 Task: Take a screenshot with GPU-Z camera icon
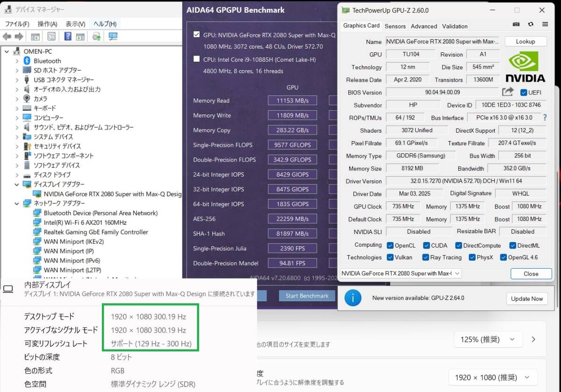coord(516,24)
